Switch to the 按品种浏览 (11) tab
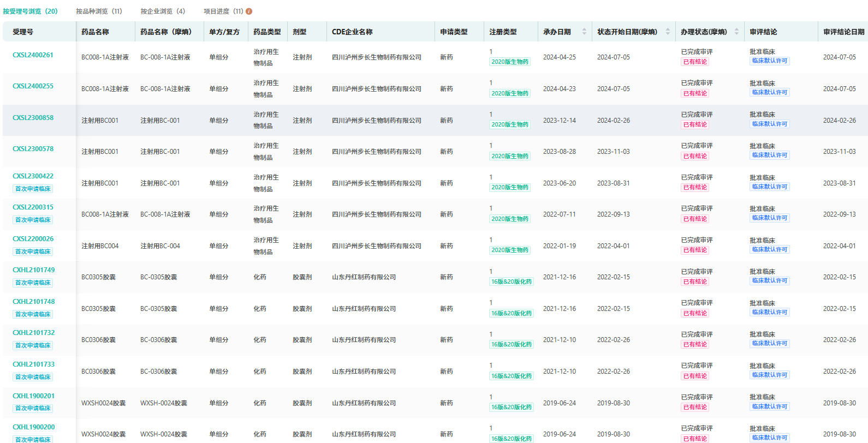The width and height of the screenshot is (868, 443). pos(99,11)
